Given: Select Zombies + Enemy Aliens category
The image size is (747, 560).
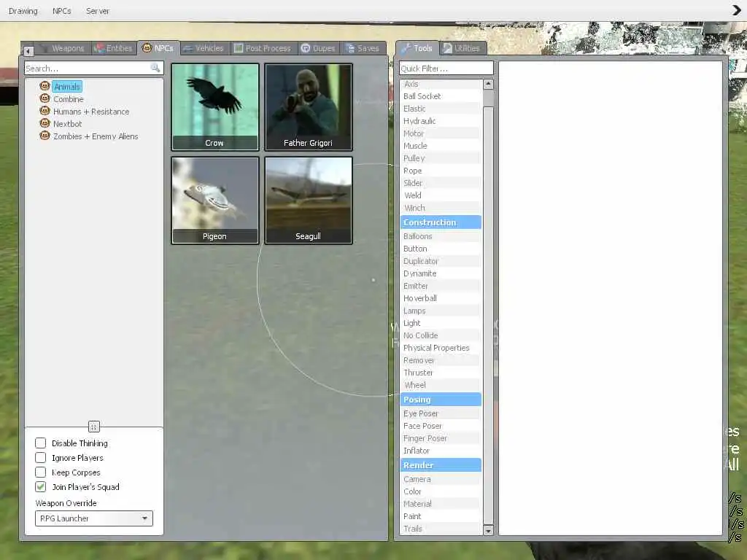Looking at the screenshot, I should tap(96, 136).
